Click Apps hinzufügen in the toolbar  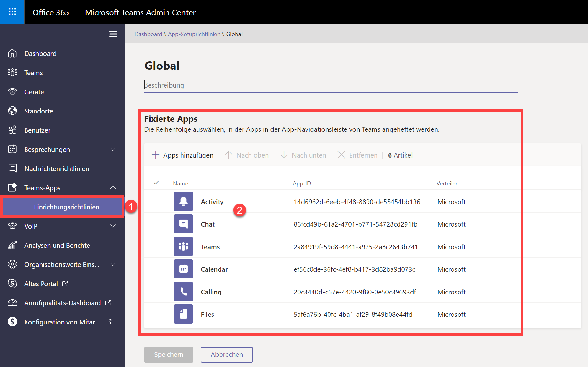point(182,155)
